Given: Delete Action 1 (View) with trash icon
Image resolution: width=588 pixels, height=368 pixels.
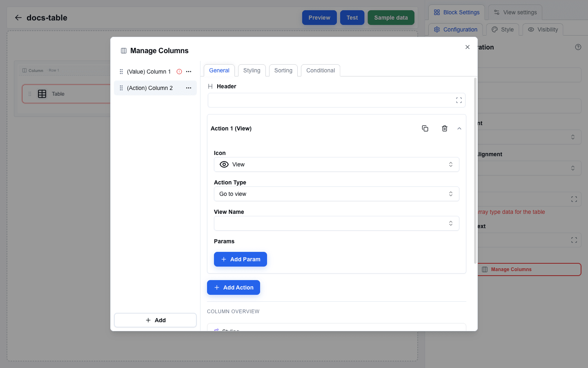Looking at the screenshot, I should 445,128.
